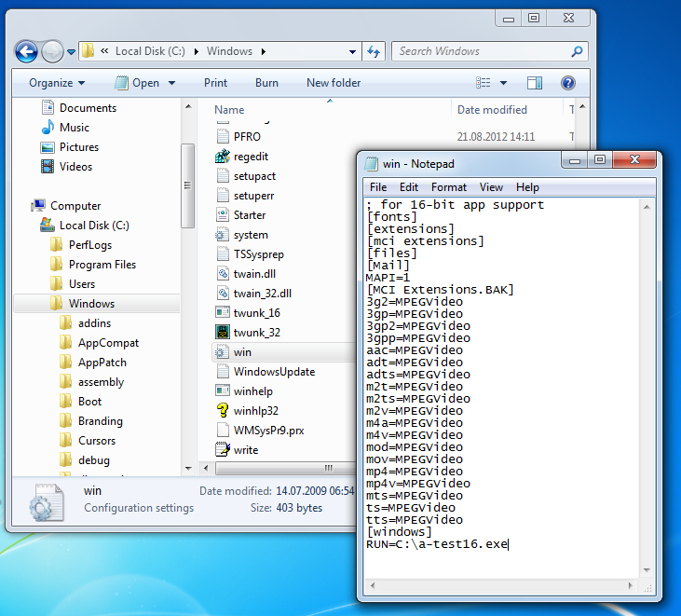
Task: Open the Edit menu in Notepad
Action: 409,187
